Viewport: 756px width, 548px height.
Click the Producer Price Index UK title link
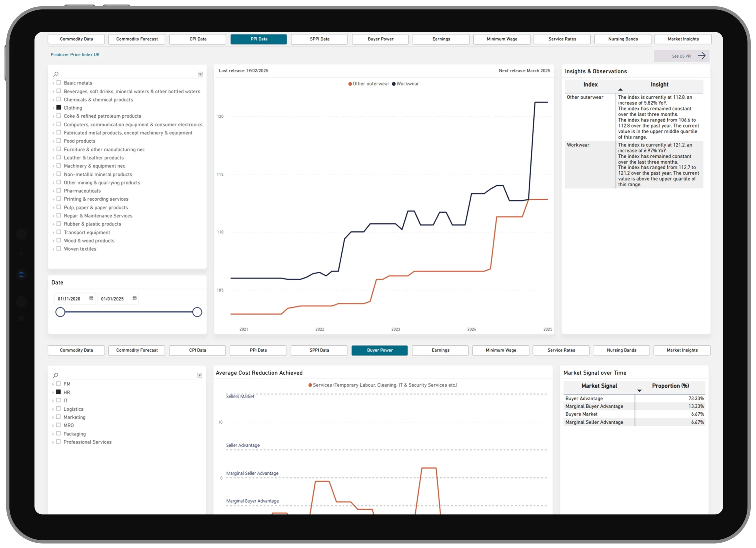tap(75, 55)
